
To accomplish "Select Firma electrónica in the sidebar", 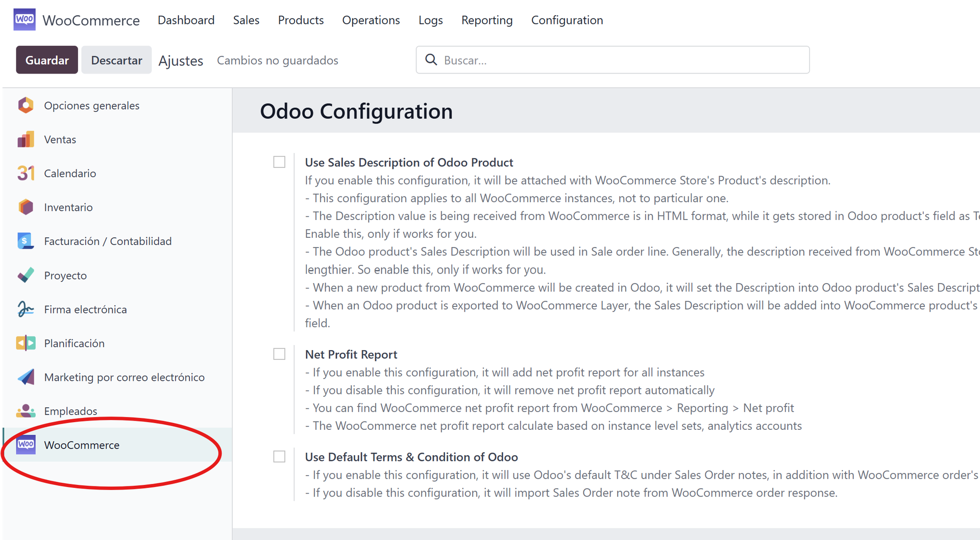I will click(x=85, y=309).
